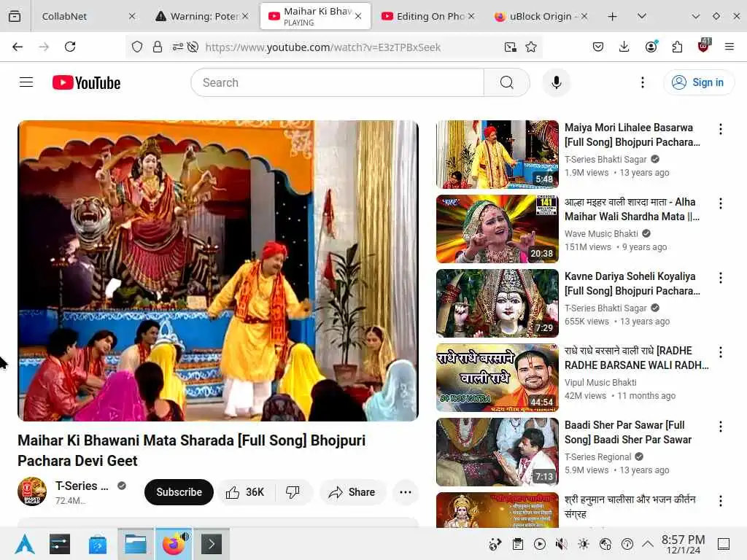Screen dimensions: 747x560
Task: Open uBlock Origin toolbar icon
Action: coord(704,46)
